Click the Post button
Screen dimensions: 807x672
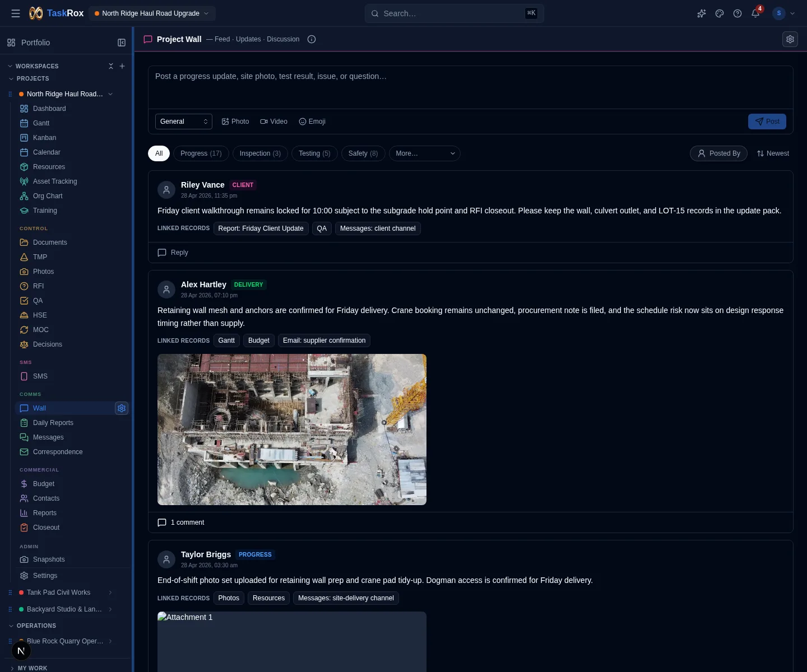coord(767,122)
